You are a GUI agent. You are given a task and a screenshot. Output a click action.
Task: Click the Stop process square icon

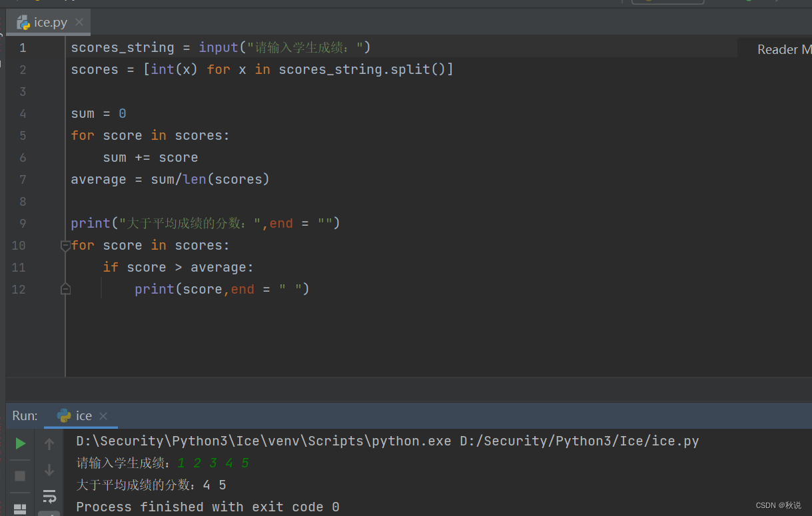coord(20,475)
